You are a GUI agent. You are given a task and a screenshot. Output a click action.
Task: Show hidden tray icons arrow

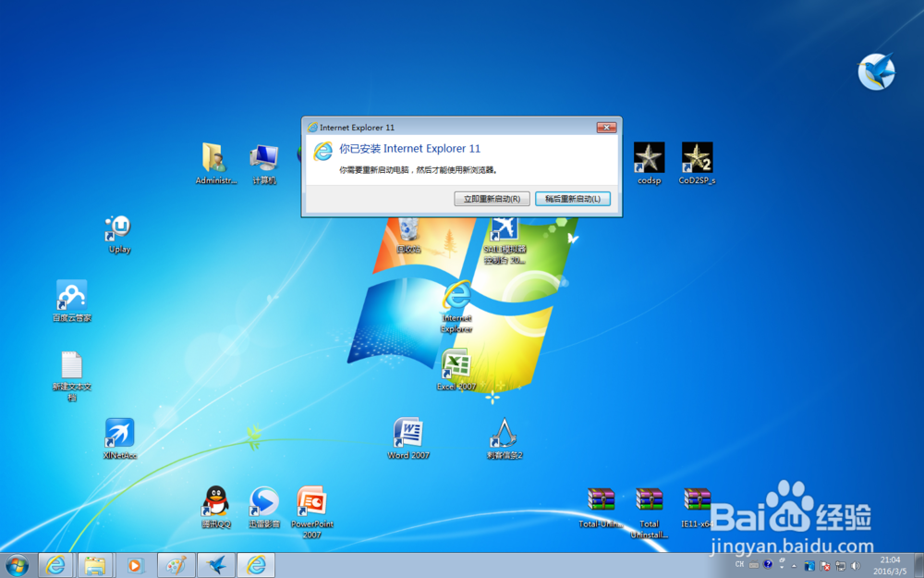794,566
